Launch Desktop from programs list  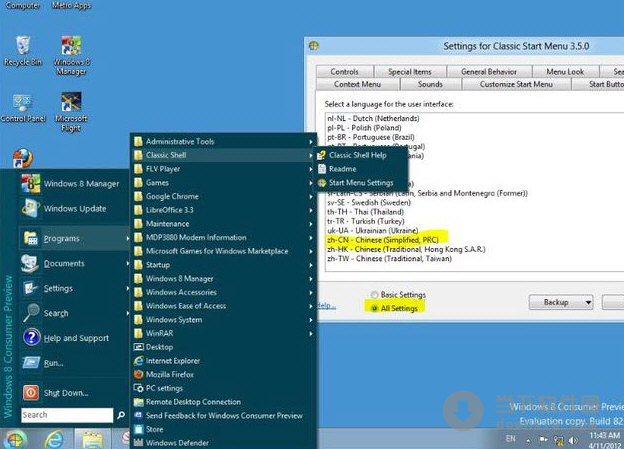click(x=223, y=347)
